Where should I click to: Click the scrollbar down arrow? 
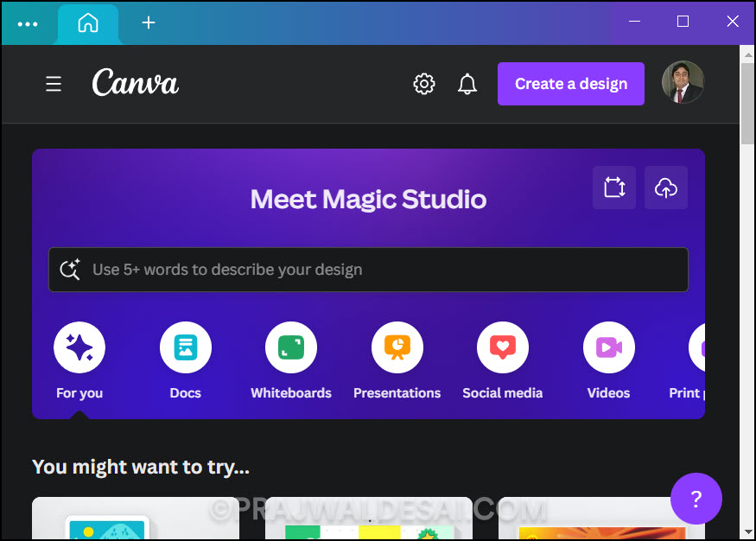click(x=748, y=531)
